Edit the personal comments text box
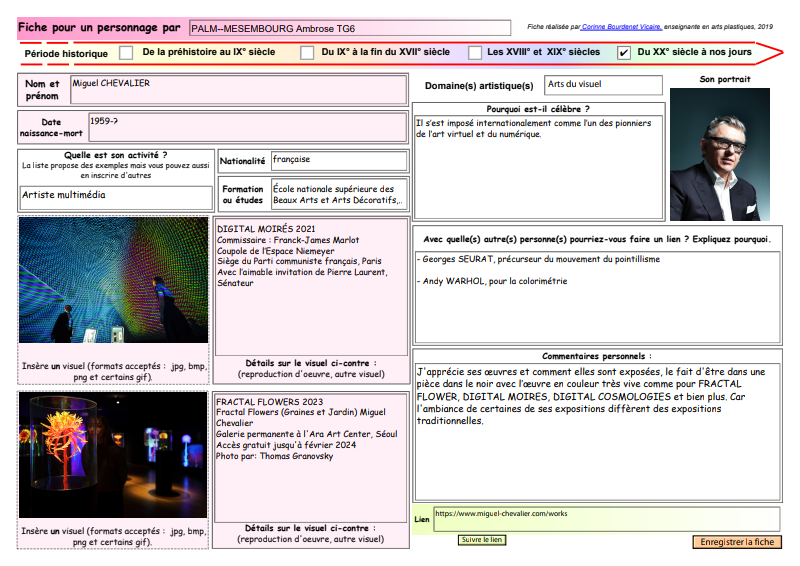800x566 pixels. point(597,432)
